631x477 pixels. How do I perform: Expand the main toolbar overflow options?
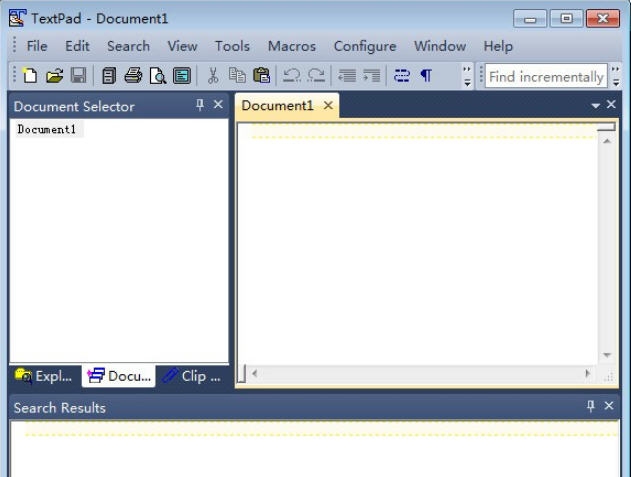[x=467, y=76]
